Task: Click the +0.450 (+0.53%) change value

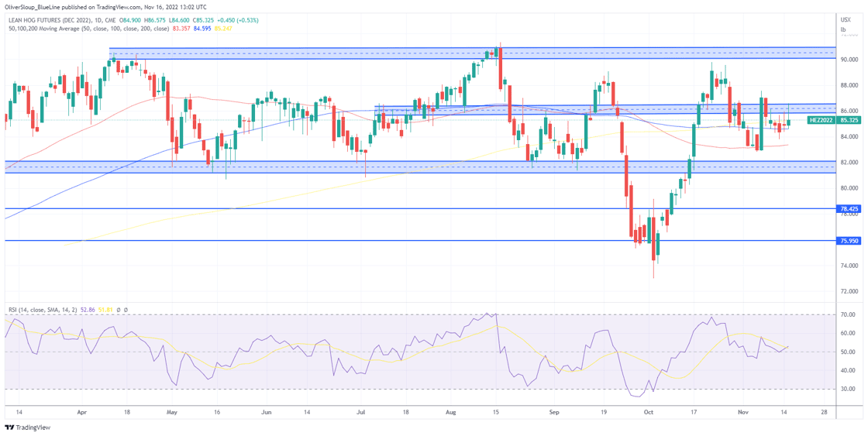Action: pos(237,20)
